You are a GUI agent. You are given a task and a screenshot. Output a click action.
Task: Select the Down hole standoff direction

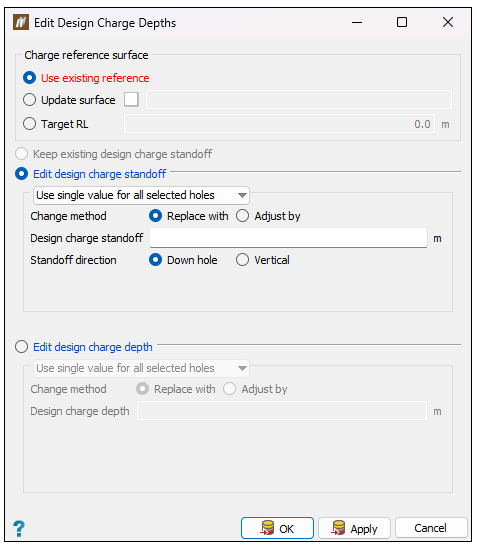tap(155, 260)
